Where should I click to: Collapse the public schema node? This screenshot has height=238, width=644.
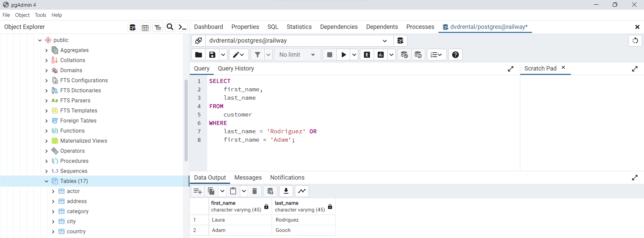[40, 40]
